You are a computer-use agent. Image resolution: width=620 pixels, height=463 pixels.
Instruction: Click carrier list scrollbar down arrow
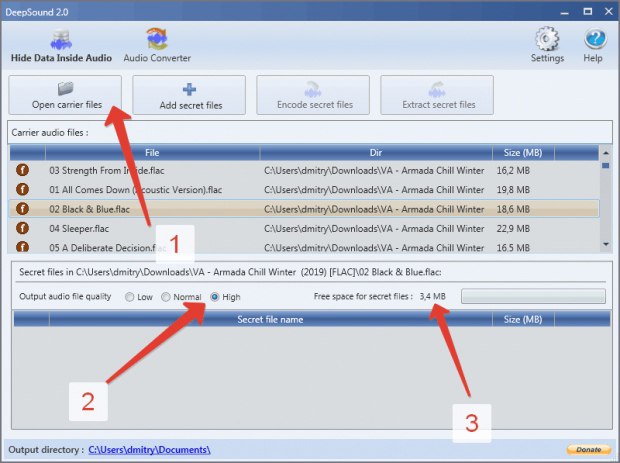tap(606, 244)
